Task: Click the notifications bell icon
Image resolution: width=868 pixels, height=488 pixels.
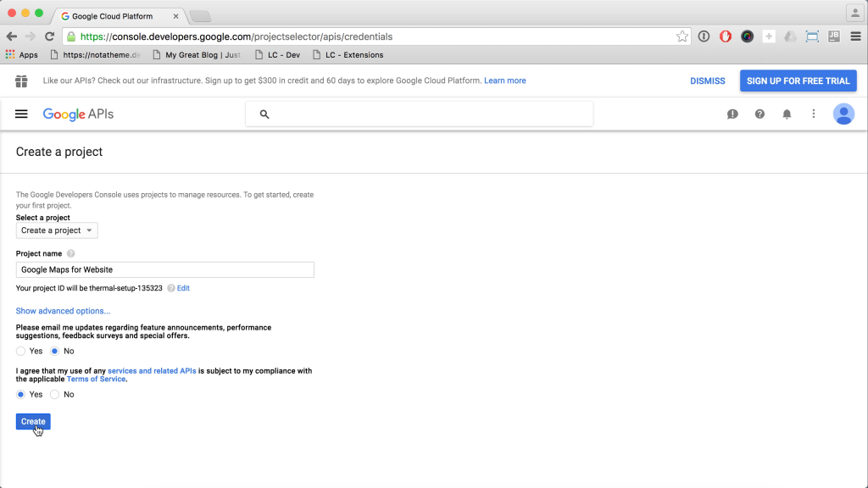Action: pyautogui.click(x=787, y=114)
